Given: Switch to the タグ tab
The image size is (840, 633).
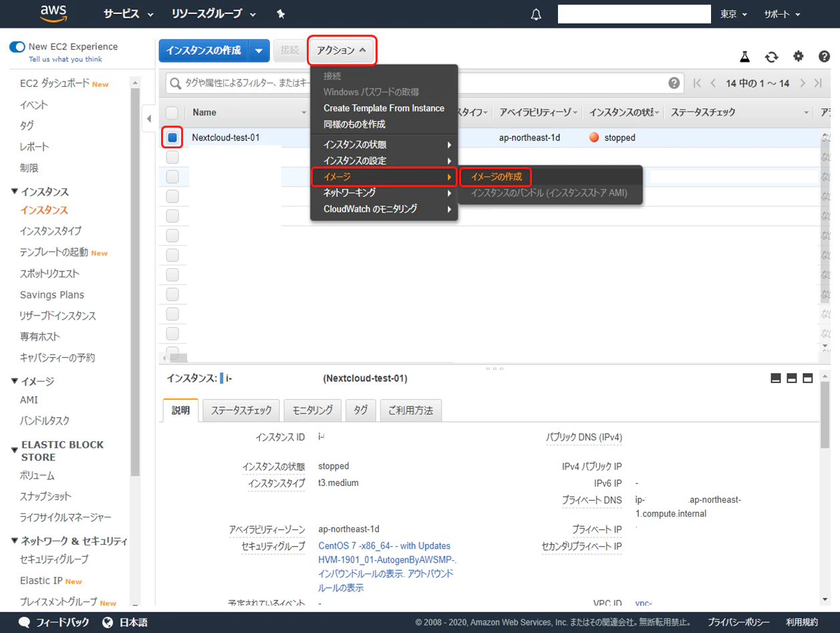Looking at the screenshot, I should (x=360, y=410).
